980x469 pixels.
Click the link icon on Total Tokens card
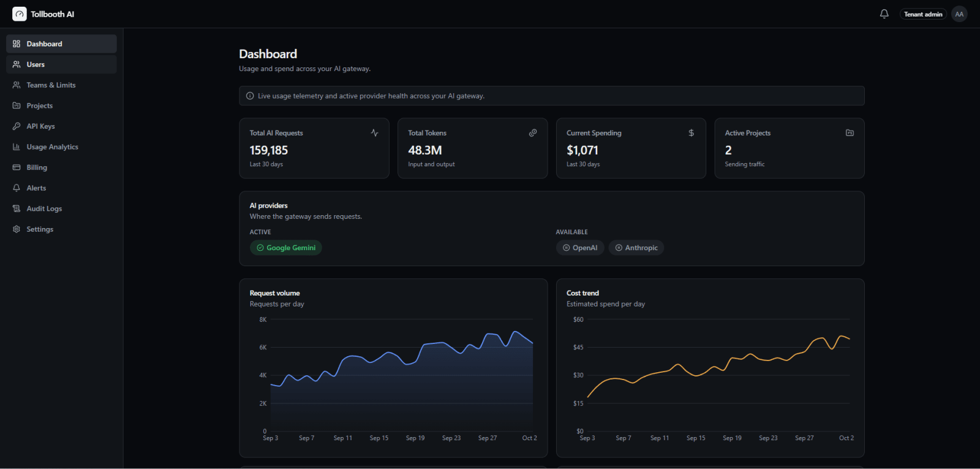(533, 133)
